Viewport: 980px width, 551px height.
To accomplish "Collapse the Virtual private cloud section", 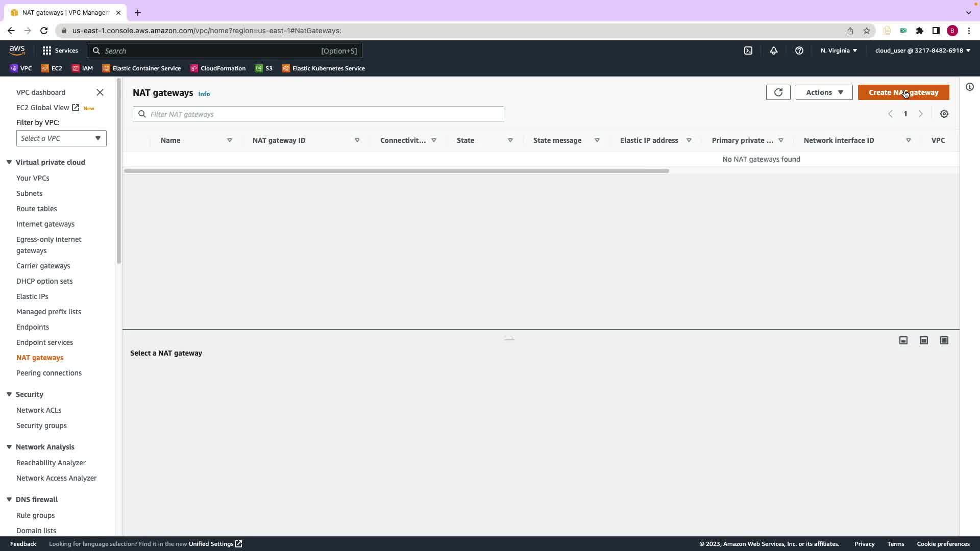I will click(9, 162).
